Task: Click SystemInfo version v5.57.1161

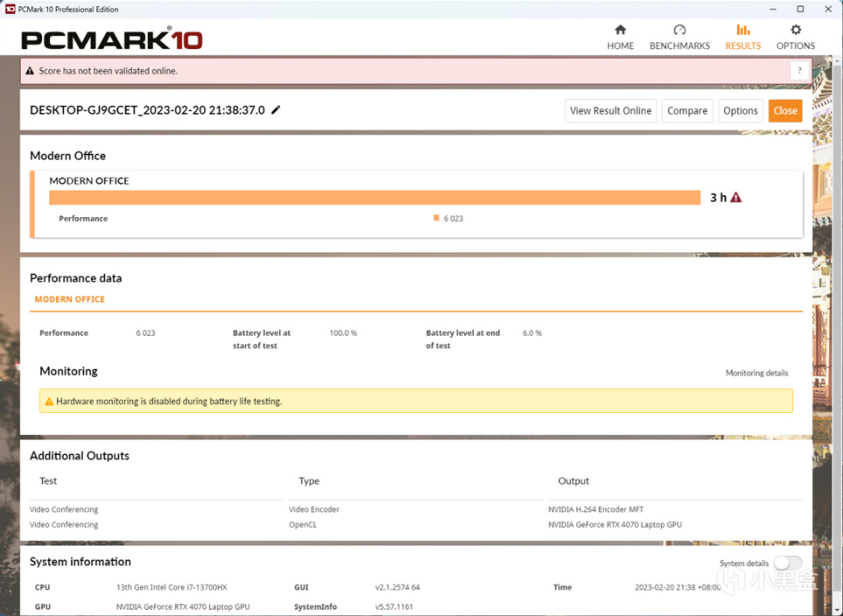Action: 394,607
